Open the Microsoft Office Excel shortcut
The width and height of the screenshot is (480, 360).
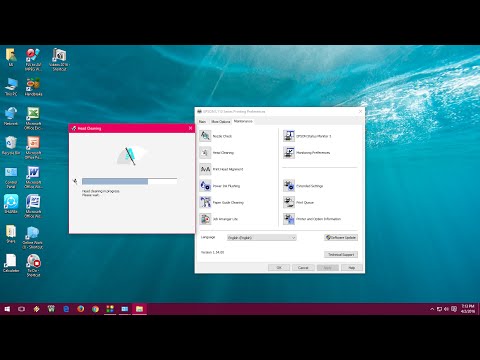pyautogui.click(x=33, y=118)
